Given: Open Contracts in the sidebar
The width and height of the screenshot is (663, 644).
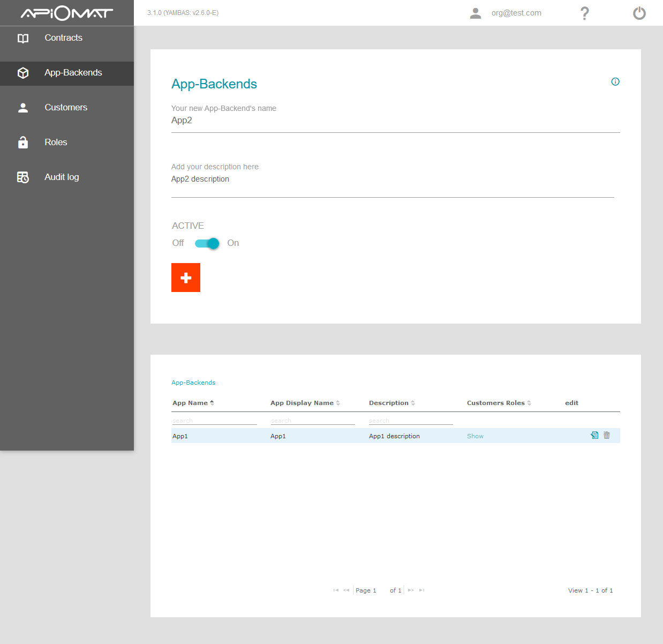Looking at the screenshot, I should (x=63, y=38).
